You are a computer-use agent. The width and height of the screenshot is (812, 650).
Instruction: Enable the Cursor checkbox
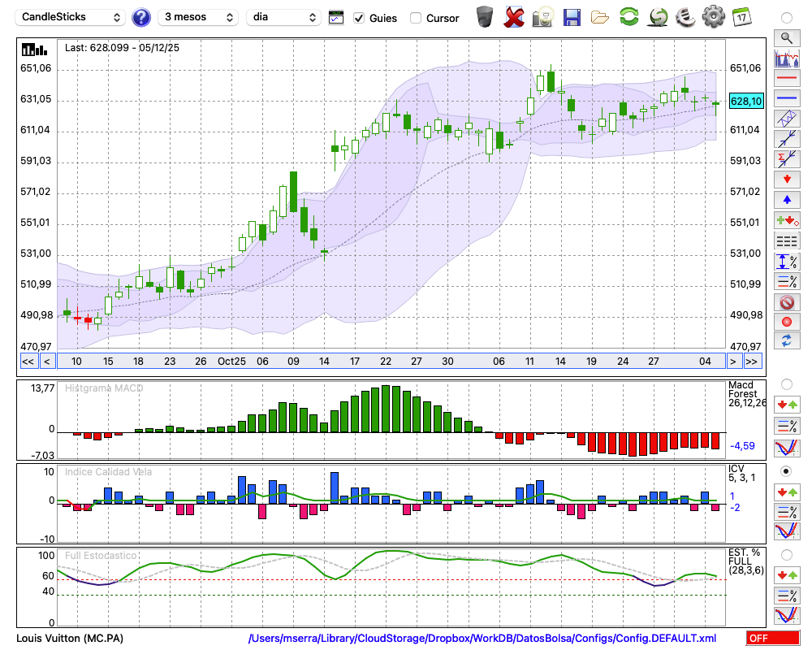pos(416,18)
